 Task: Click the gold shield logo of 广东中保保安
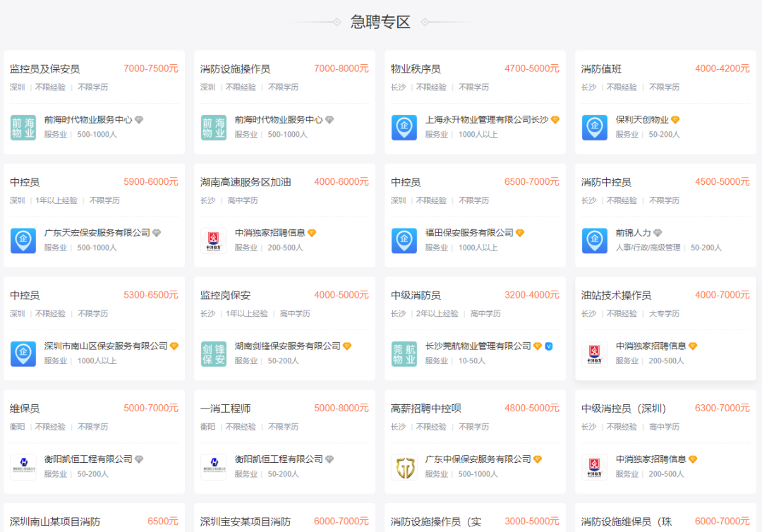pyautogui.click(x=404, y=467)
